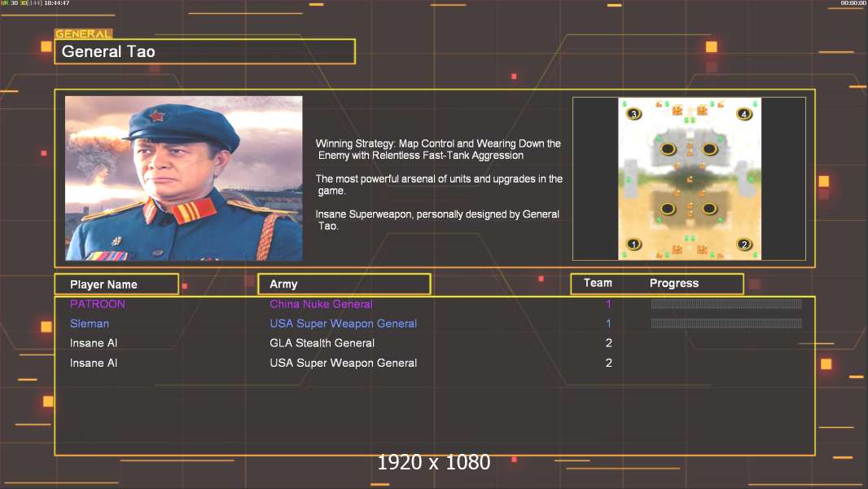Click the map preview thumbnail
Screen dimensions: 868x489
click(689, 178)
